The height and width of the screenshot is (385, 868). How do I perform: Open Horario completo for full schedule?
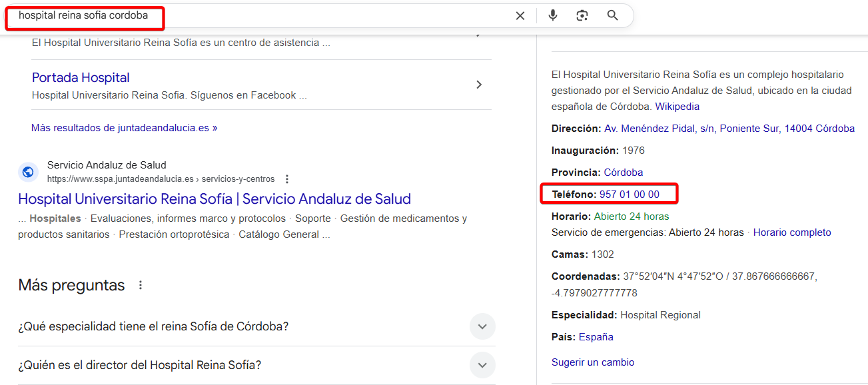pyautogui.click(x=792, y=232)
